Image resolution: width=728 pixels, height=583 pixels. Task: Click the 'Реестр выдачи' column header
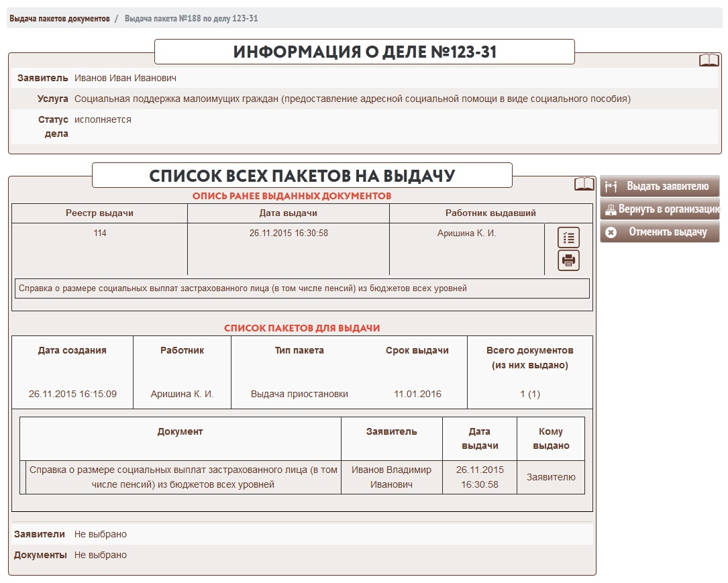coord(99,213)
